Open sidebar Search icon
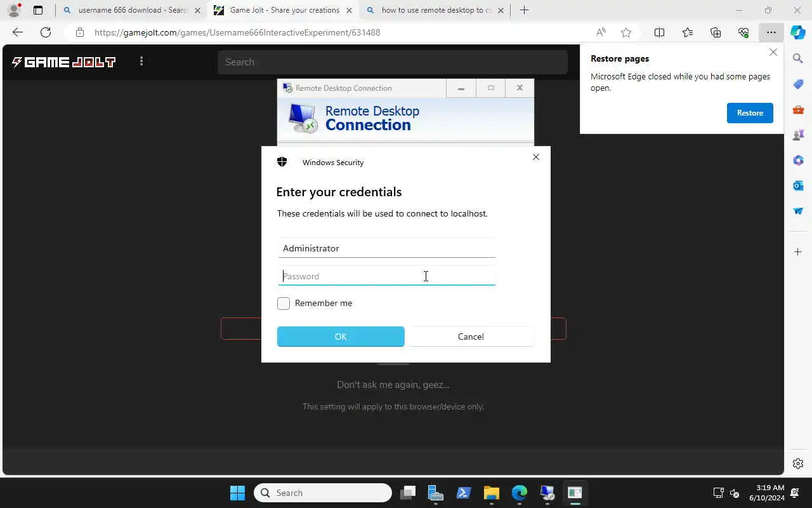The height and width of the screenshot is (508, 812). click(x=798, y=58)
